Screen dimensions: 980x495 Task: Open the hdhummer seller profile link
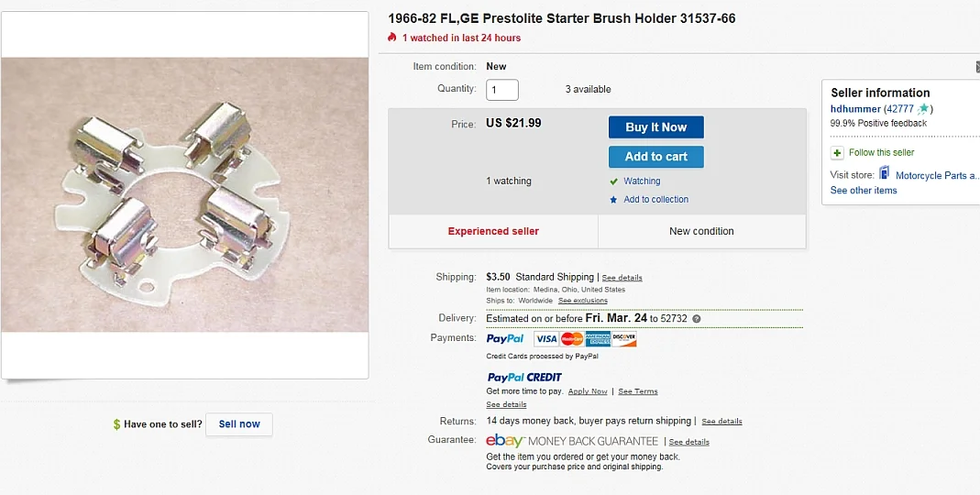[855, 109]
